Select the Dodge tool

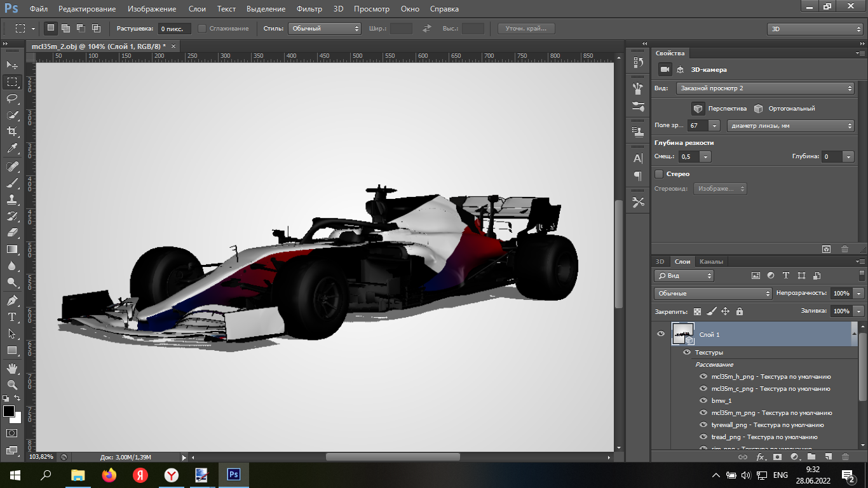point(12,282)
